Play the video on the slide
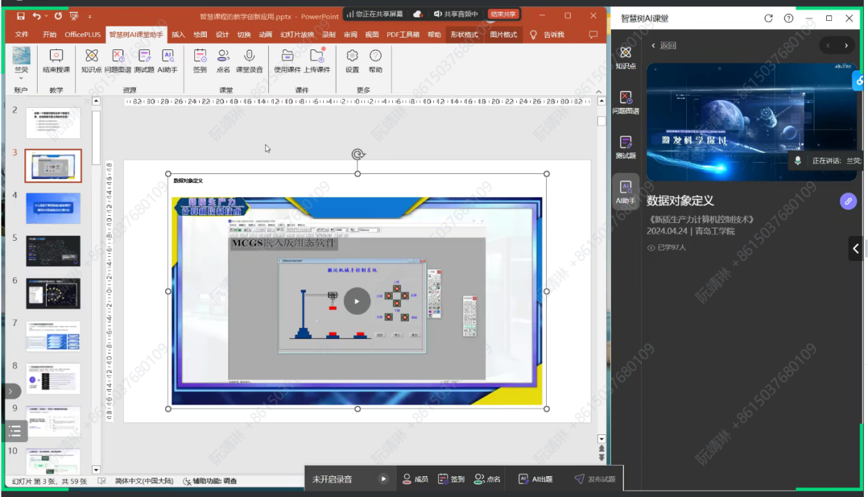868x497 pixels. 357,301
